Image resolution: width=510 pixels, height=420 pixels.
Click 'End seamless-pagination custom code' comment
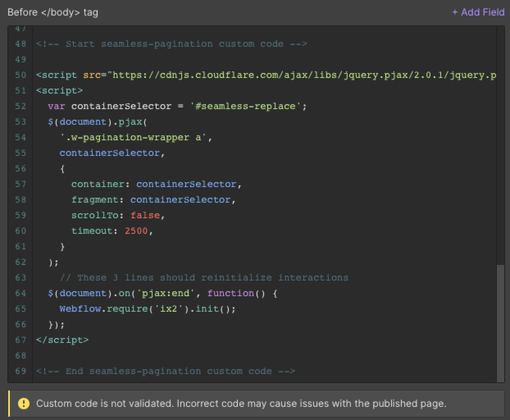coord(166,372)
